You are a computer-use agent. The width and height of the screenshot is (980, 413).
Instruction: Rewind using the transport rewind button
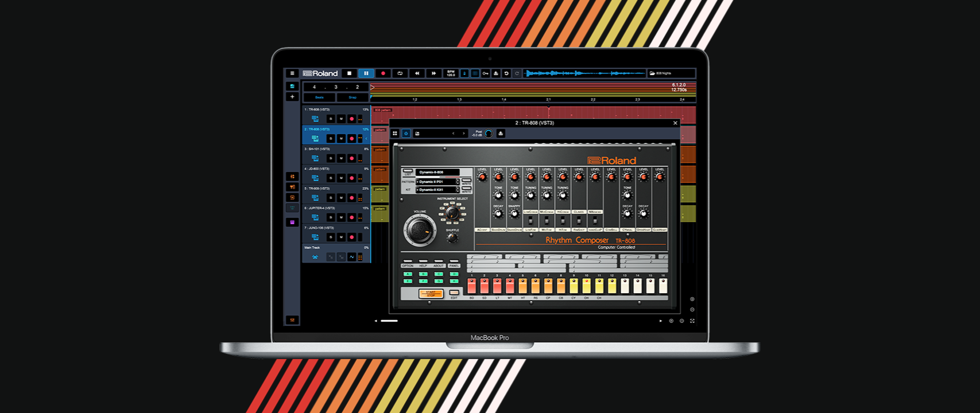(417, 73)
